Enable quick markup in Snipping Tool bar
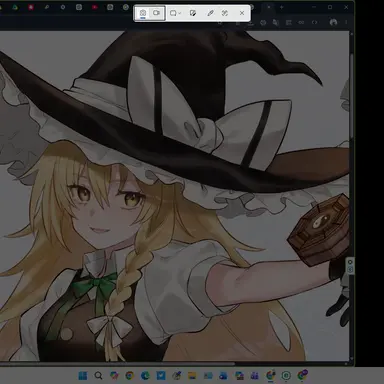The width and height of the screenshot is (384, 384). [193, 13]
